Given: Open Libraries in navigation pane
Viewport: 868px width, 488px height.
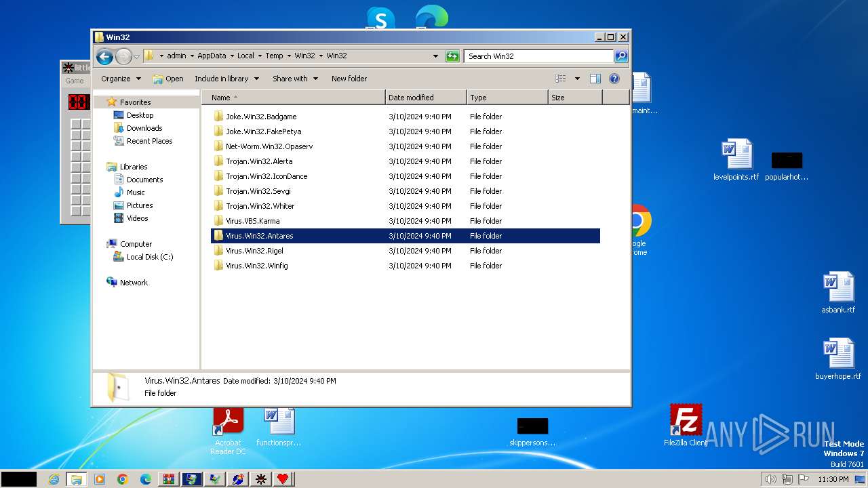Looking at the screenshot, I should click(134, 167).
